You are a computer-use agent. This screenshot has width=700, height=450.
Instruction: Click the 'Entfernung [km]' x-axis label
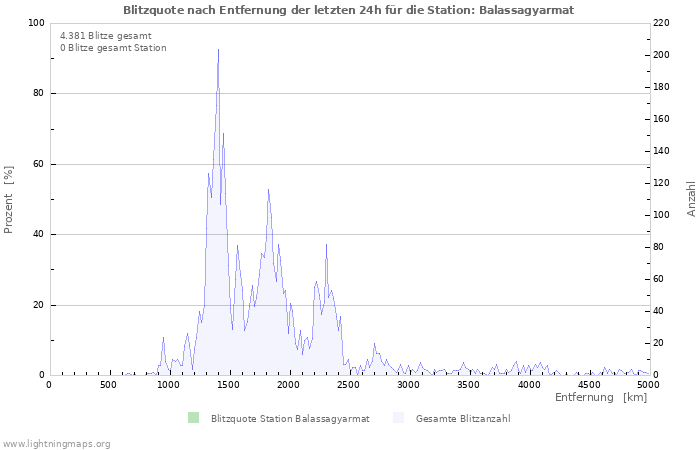pyautogui.click(x=600, y=398)
